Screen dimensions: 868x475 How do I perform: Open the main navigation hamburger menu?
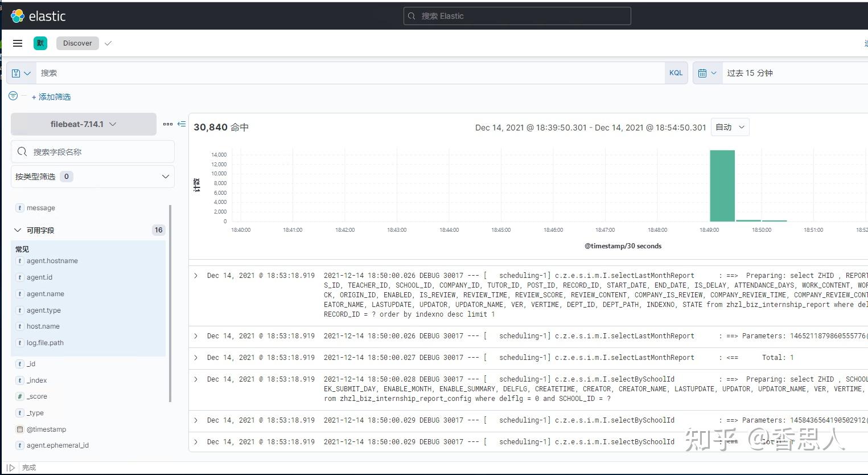(x=17, y=43)
